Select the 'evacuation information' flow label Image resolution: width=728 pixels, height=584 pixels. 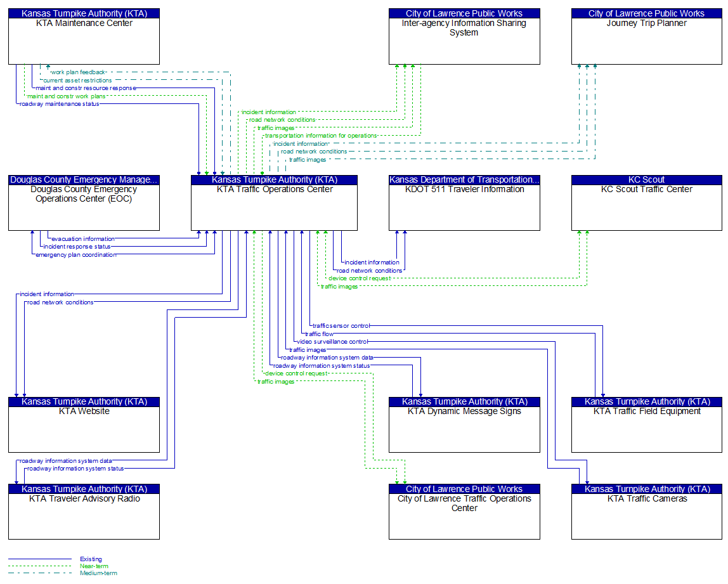tap(83, 238)
